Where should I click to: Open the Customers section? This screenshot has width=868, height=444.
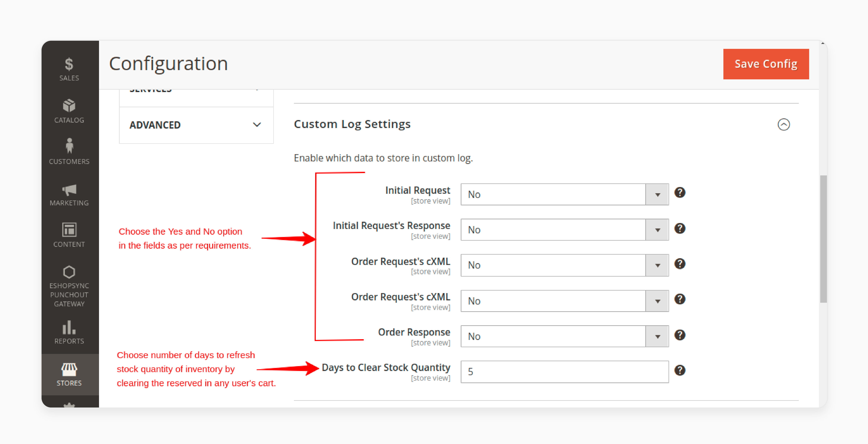[x=69, y=152]
